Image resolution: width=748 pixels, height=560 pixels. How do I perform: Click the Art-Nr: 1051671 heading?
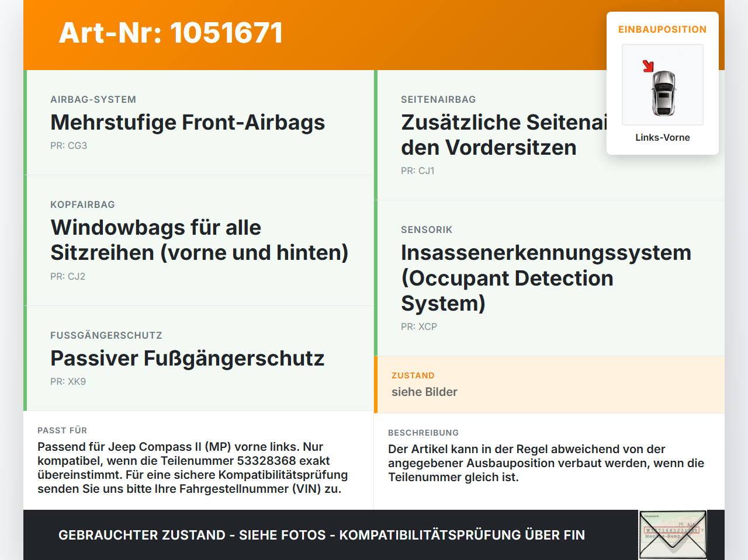click(171, 33)
